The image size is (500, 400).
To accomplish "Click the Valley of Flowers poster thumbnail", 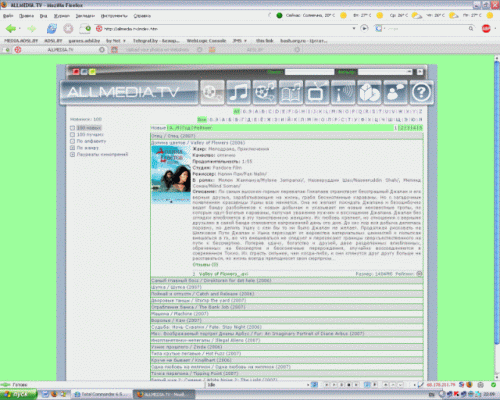I will (x=171, y=174).
